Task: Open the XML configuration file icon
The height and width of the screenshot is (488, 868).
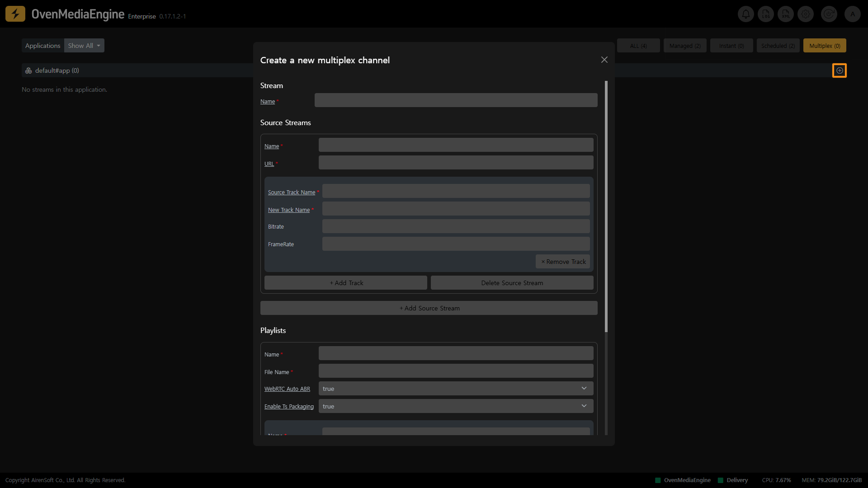Action: pyautogui.click(x=786, y=14)
